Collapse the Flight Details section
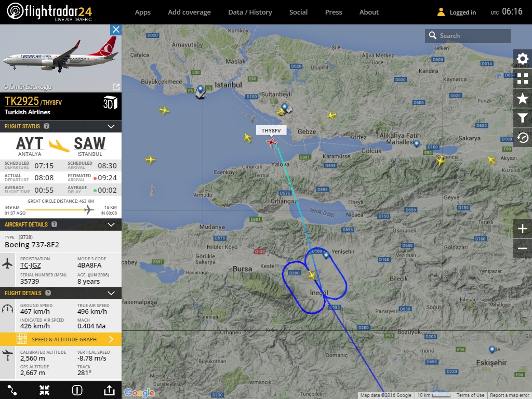532x399 pixels. [111, 293]
